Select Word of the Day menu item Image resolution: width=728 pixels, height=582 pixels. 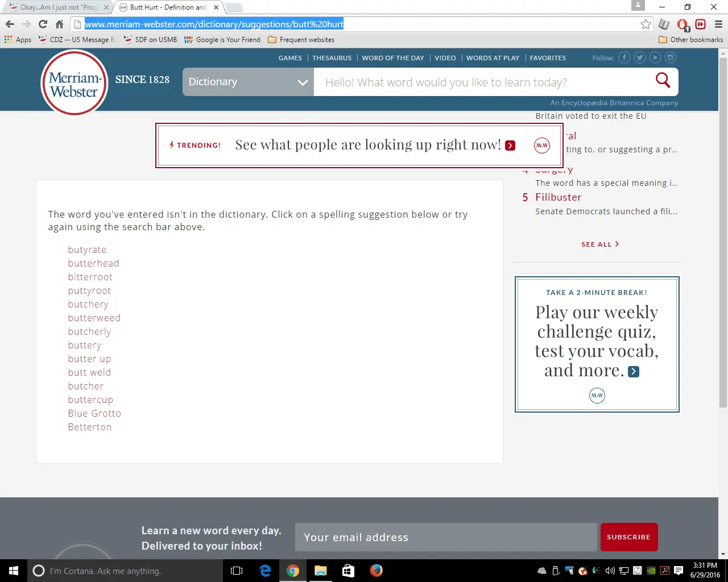click(x=393, y=58)
